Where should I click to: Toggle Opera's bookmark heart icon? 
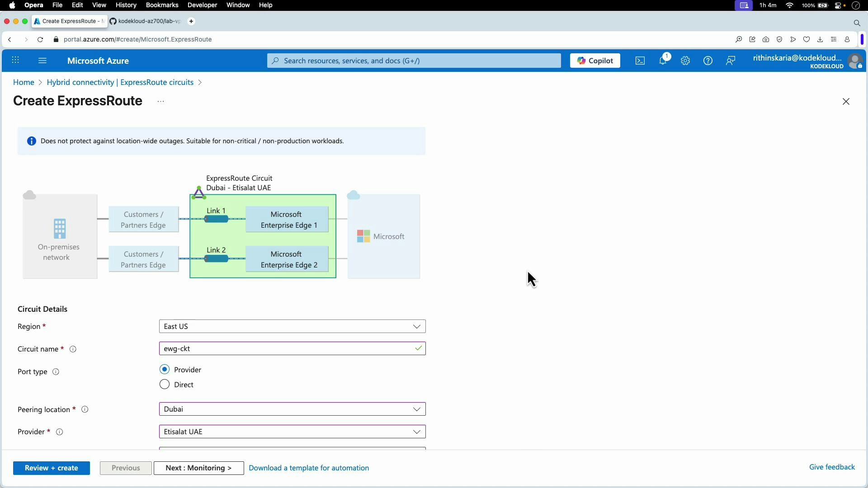[x=807, y=39]
